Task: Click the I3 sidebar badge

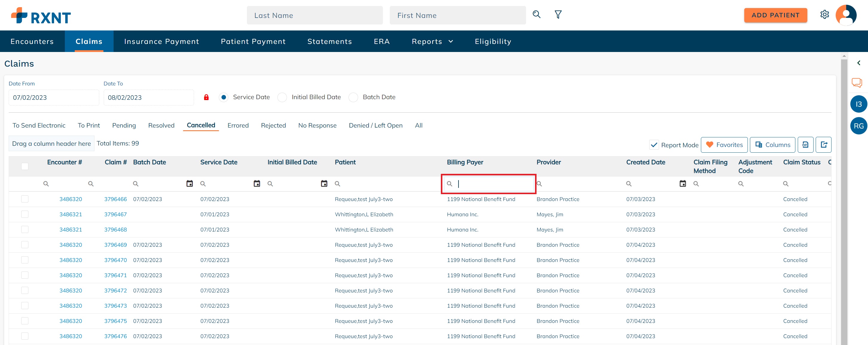Action: pos(858,104)
